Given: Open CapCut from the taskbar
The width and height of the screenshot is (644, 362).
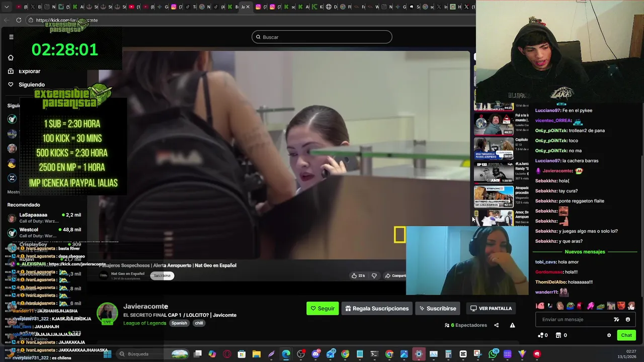Looking at the screenshot, I should click(x=463, y=354).
